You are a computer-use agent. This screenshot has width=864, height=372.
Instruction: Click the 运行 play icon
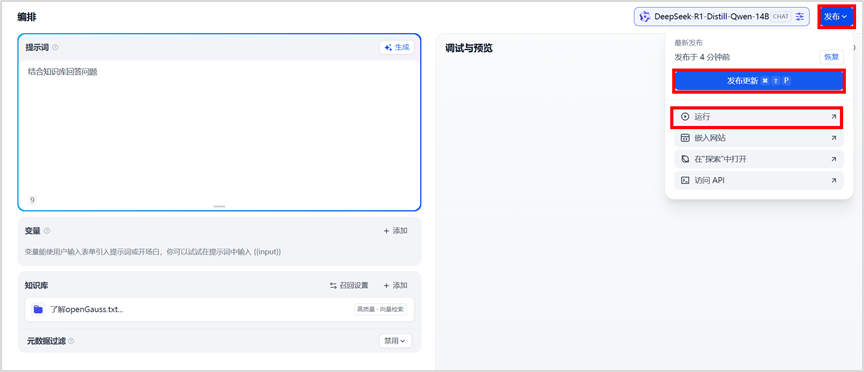(685, 117)
